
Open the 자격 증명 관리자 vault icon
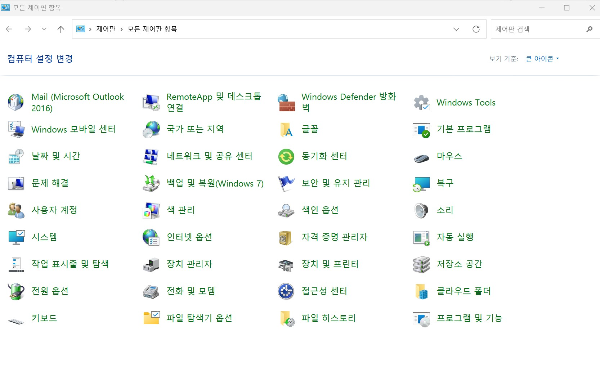click(x=285, y=237)
